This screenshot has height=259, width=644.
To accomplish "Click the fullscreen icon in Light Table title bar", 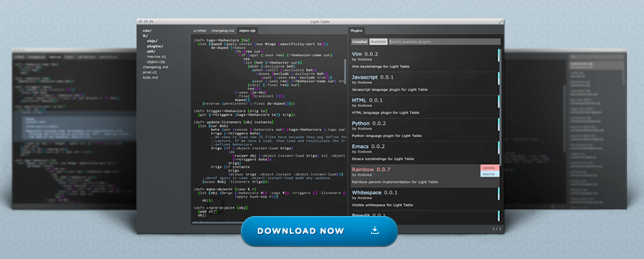I will coord(501,21).
